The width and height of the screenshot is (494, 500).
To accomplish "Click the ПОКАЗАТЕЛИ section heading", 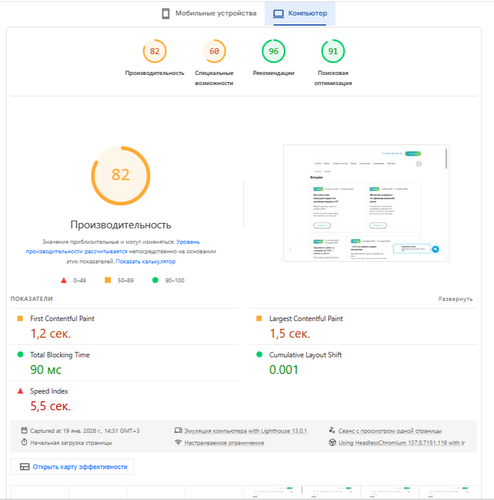I will tap(32, 299).
